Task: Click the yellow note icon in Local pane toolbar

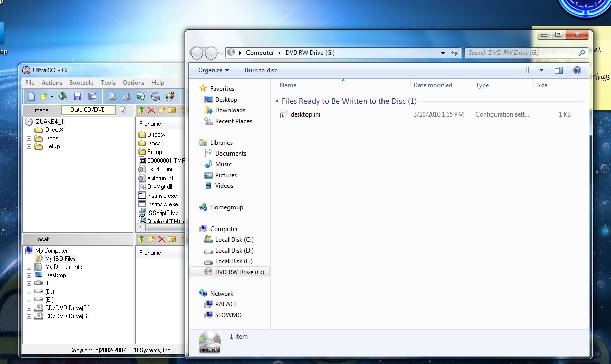Action: (x=172, y=239)
